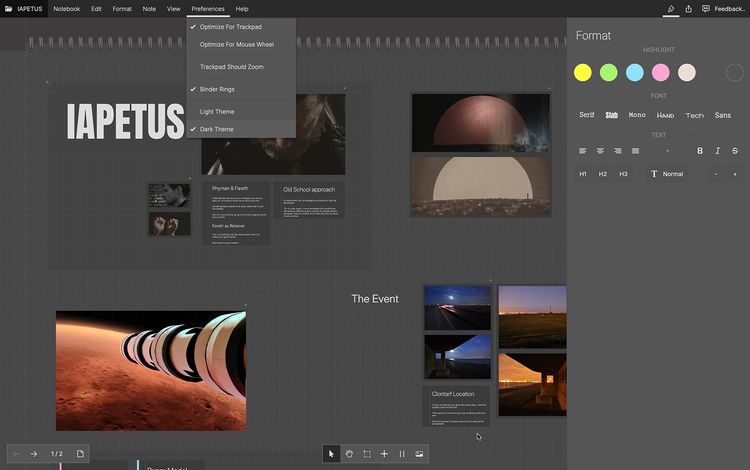The image size is (750, 470).
Task: Enable Trackpad Should Zoom option
Action: pyautogui.click(x=241, y=67)
